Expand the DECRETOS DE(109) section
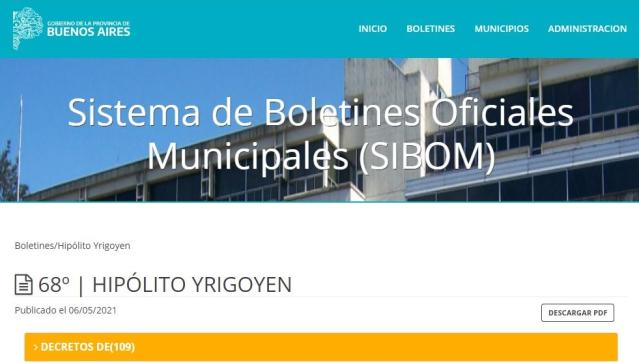Viewport: 639px width, 363px height. coord(321,347)
